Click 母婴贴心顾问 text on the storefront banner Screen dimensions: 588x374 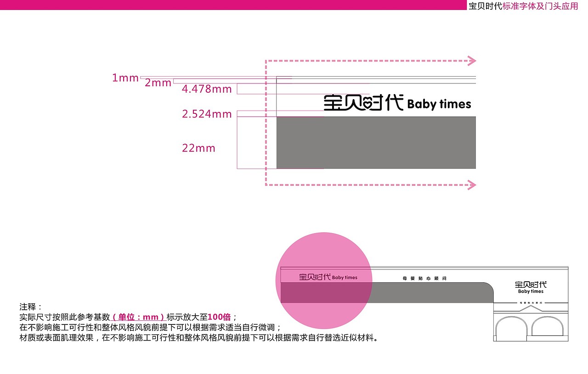(424, 279)
